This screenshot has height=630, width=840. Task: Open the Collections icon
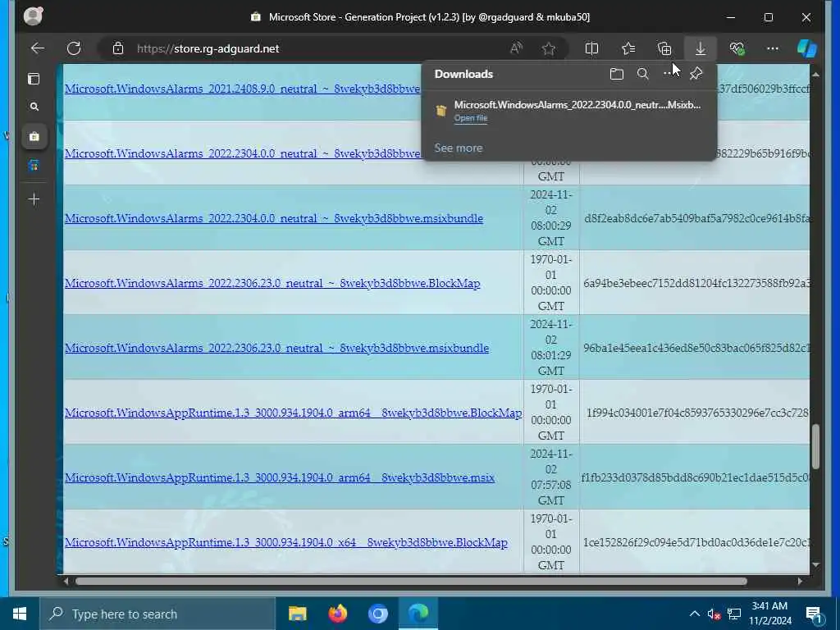(664, 48)
